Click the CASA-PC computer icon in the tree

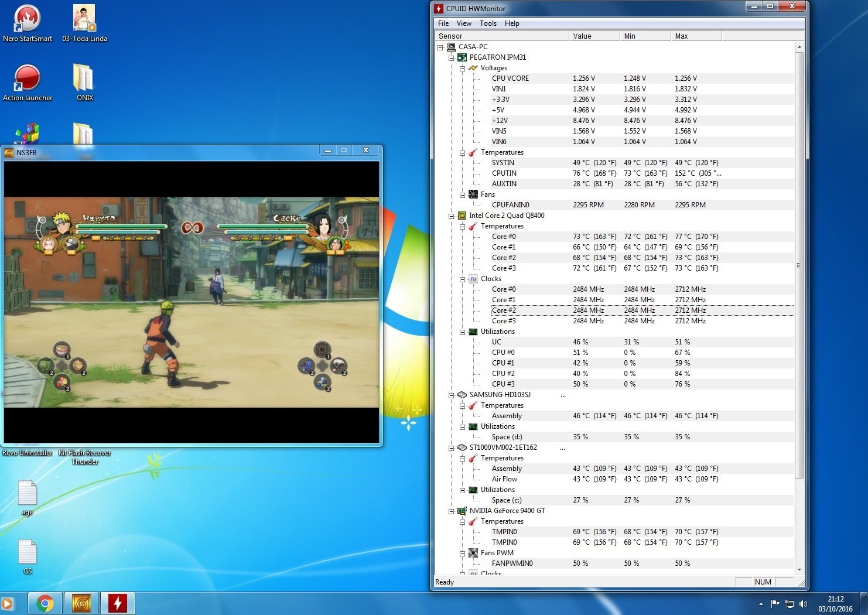(451, 47)
